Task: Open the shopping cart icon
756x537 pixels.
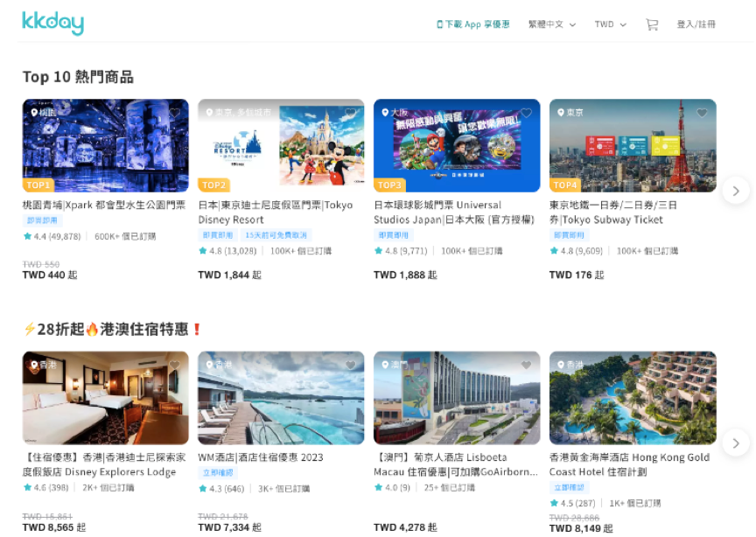Action: (x=652, y=24)
